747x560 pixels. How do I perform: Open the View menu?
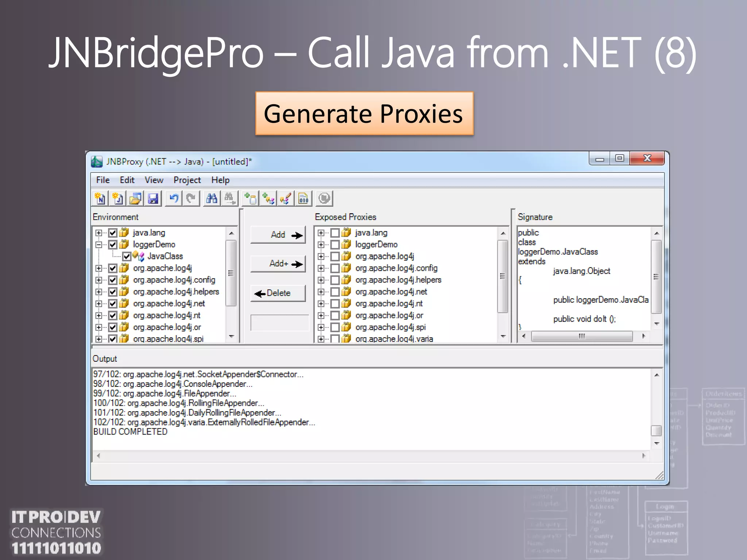click(154, 180)
